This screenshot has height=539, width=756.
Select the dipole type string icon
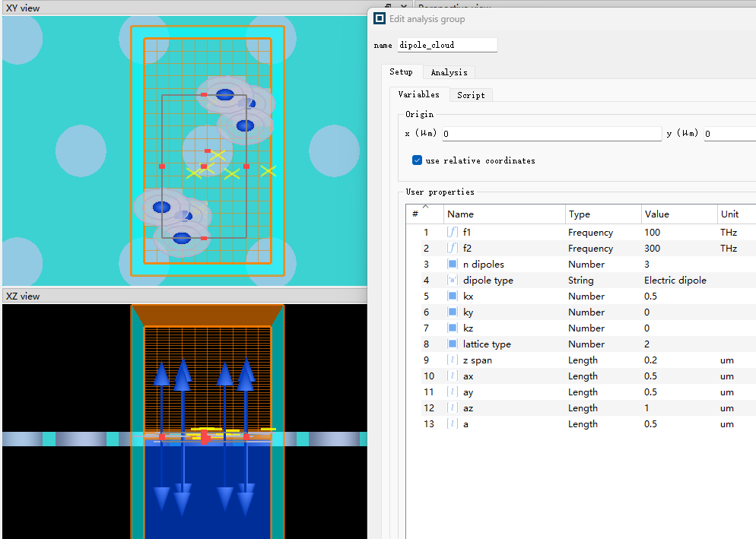coord(453,281)
